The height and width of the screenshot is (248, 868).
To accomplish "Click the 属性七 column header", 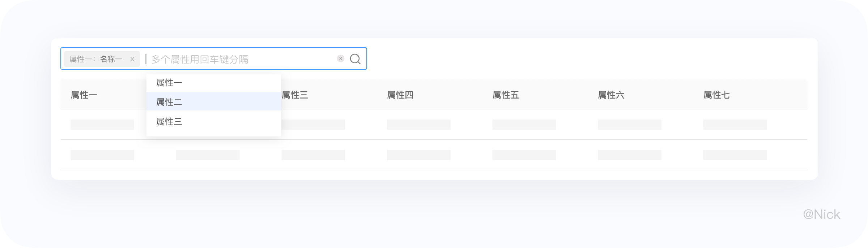I will pos(716,95).
